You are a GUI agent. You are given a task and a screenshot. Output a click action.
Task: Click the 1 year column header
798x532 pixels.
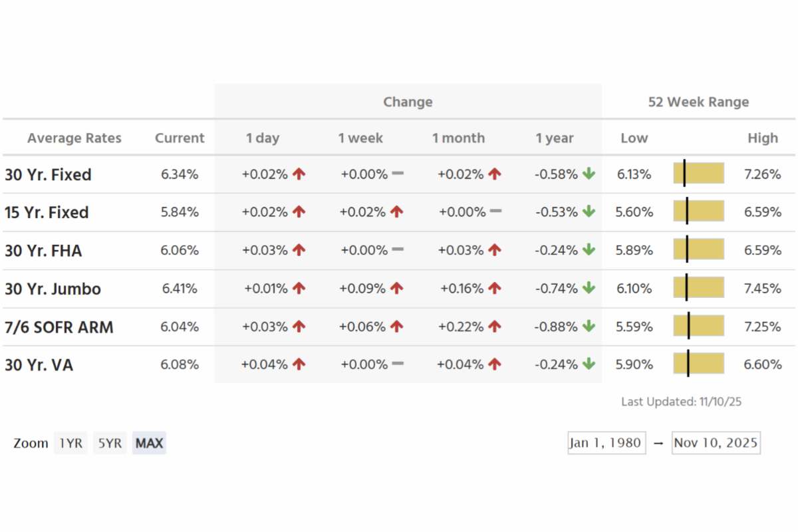(555, 138)
